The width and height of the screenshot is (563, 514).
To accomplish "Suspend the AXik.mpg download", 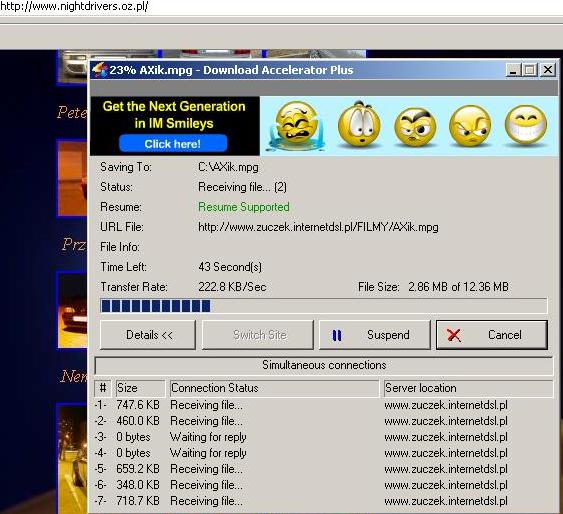I will 375,335.
